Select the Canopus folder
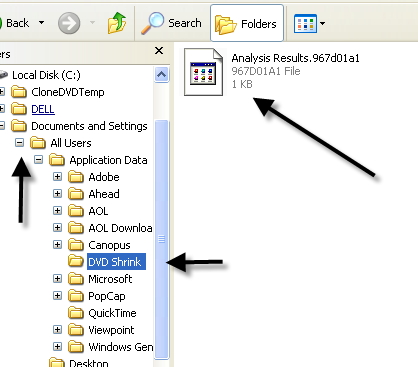 109,245
